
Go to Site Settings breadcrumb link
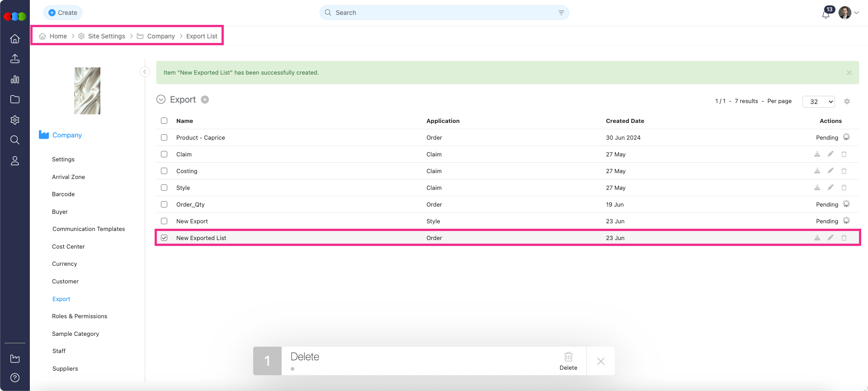(106, 36)
